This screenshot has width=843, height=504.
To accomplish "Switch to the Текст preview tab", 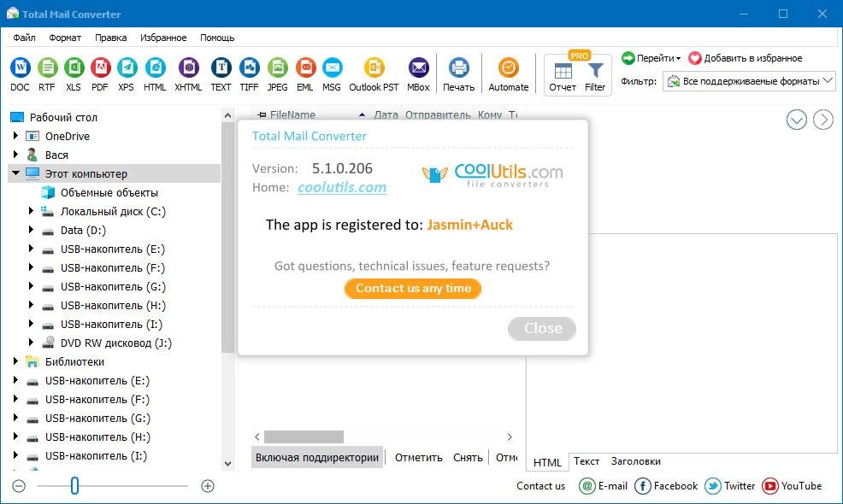I will point(586,461).
